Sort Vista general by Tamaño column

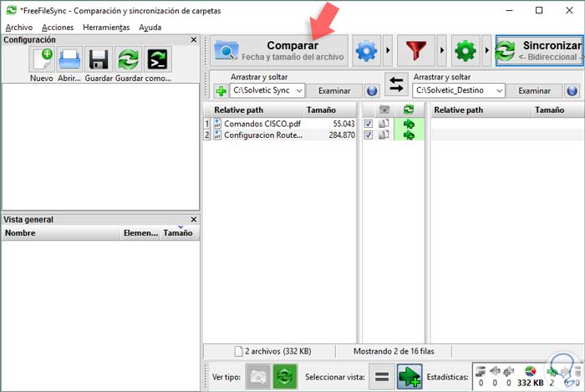180,232
